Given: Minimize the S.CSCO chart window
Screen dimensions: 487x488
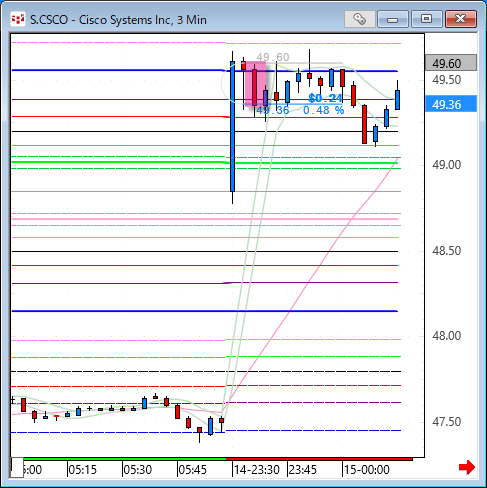Looking at the screenshot, I should point(393,19).
